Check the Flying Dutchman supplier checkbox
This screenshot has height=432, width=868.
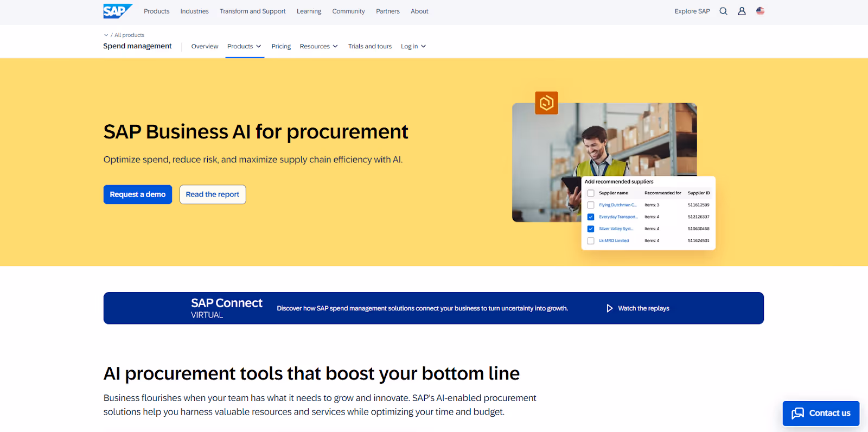coord(591,205)
